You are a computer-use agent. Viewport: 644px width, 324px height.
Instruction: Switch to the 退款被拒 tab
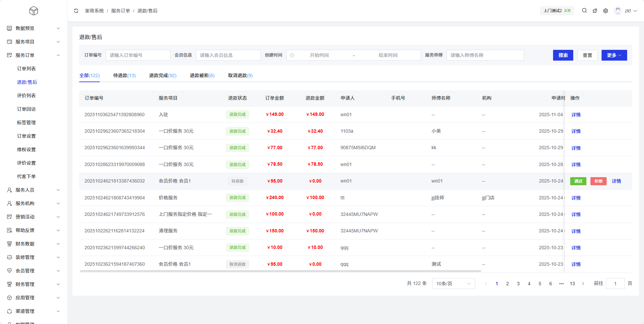point(202,75)
